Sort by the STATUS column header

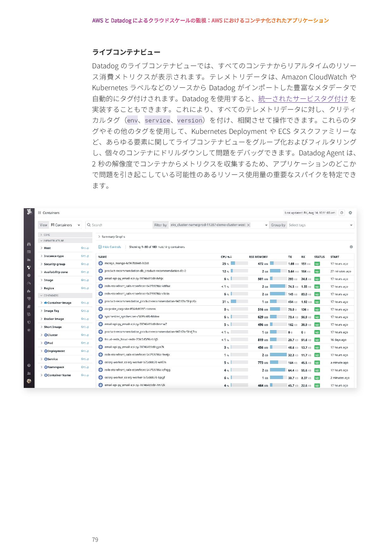(319, 257)
